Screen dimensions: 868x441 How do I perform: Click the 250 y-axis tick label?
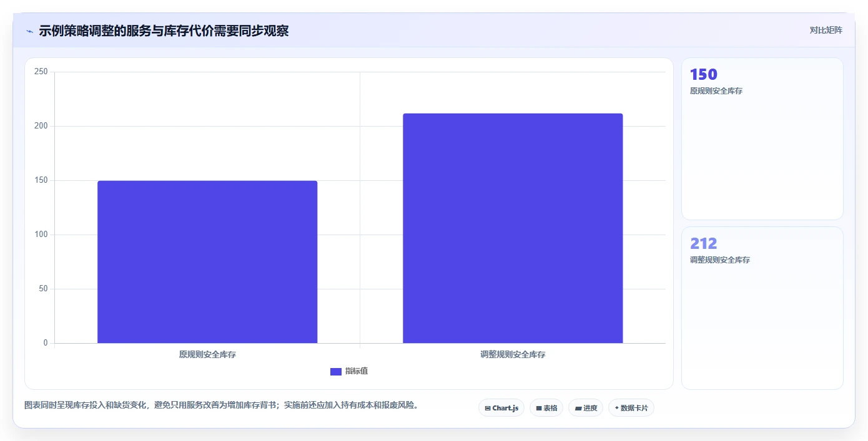point(41,72)
